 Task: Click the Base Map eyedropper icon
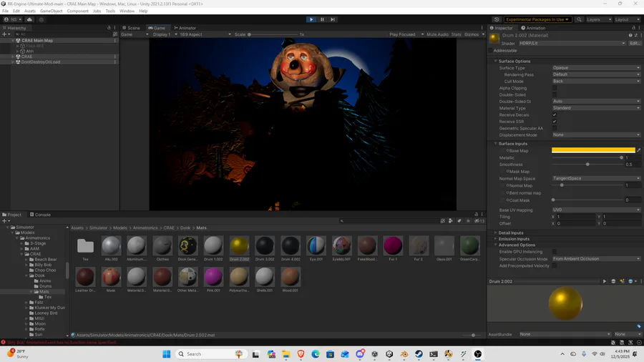pos(639,151)
